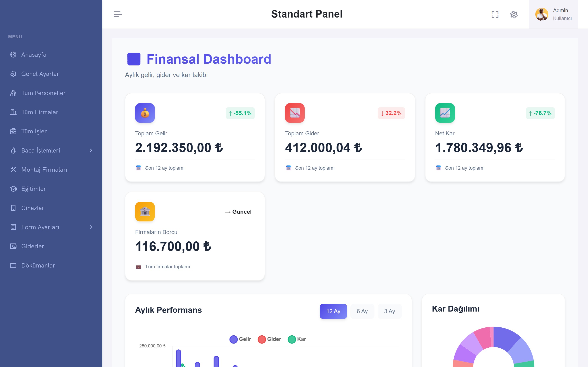Click the Admin user avatar

point(542,14)
